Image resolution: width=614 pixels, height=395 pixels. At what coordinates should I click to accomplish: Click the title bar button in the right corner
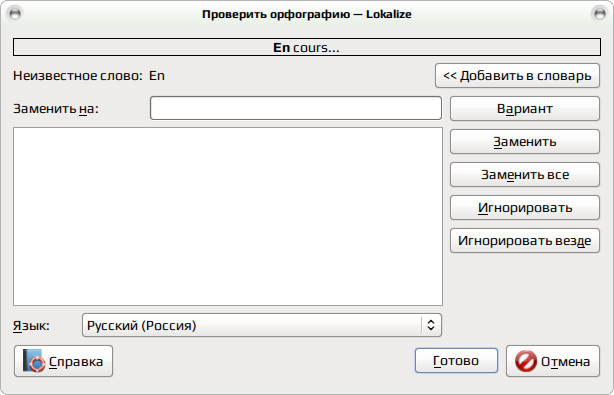[599, 14]
